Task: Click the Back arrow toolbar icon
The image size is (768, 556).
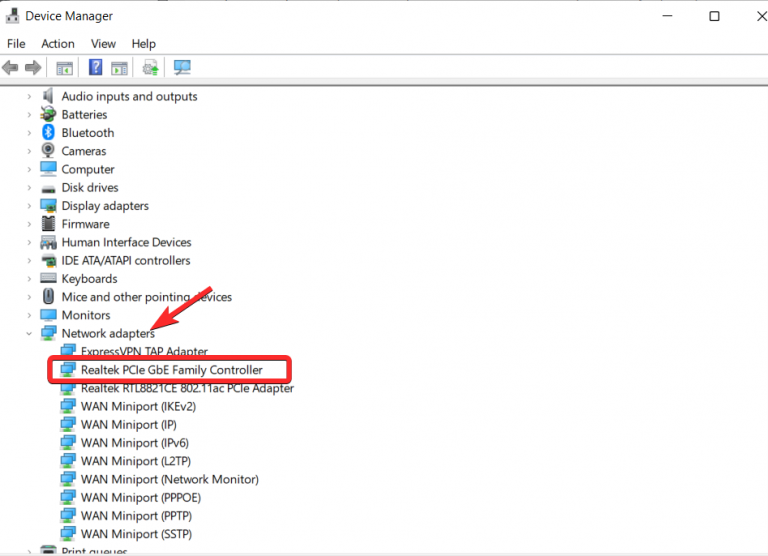Action: point(10,67)
